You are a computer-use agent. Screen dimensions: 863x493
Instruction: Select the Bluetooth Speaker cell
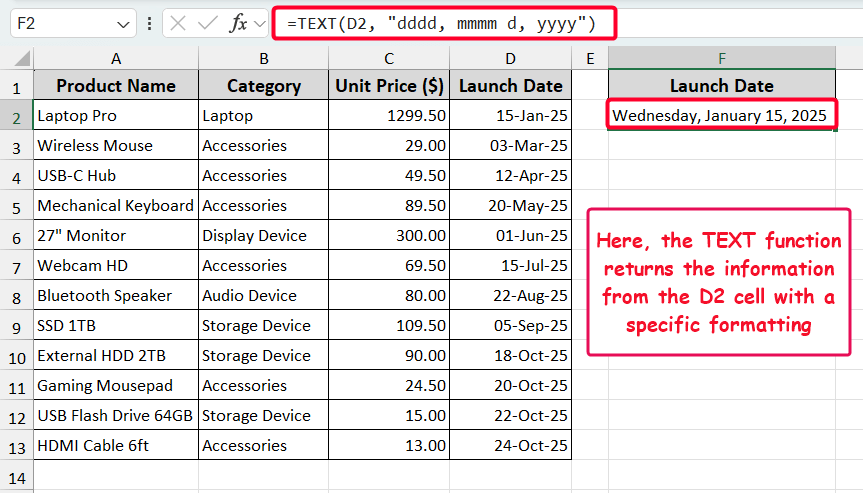[116, 296]
